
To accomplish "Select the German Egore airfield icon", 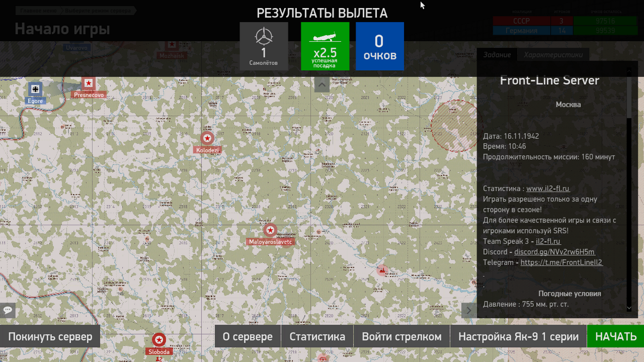I will click(35, 88).
